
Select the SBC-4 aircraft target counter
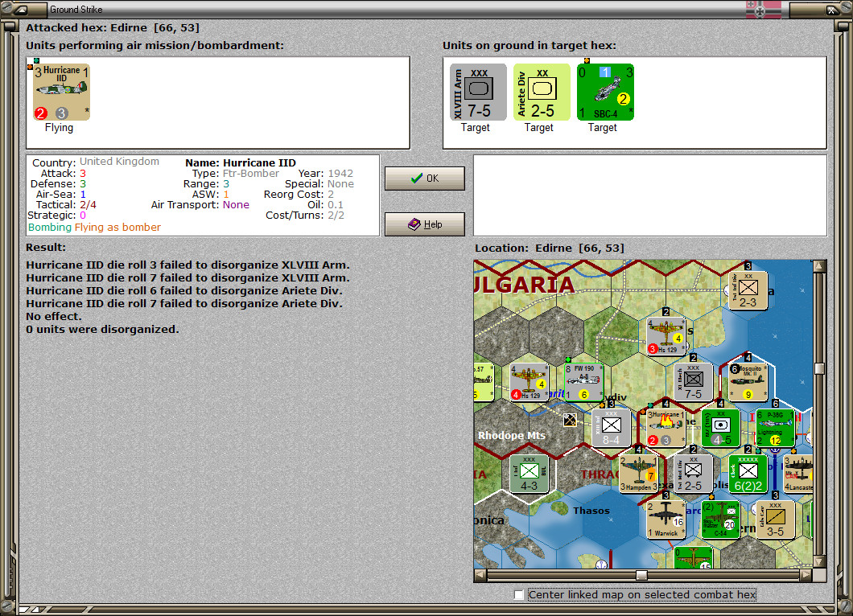pyautogui.click(x=605, y=92)
